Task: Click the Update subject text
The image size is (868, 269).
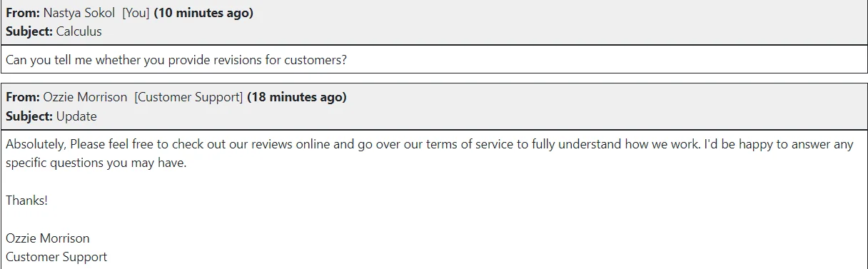Action: click(x=76, y=116)
